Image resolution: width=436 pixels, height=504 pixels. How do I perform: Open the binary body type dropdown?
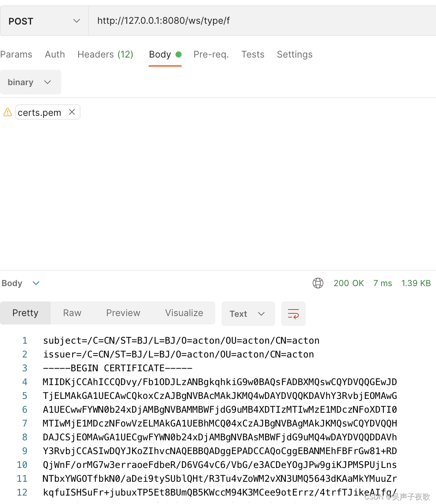coord(30,82)
